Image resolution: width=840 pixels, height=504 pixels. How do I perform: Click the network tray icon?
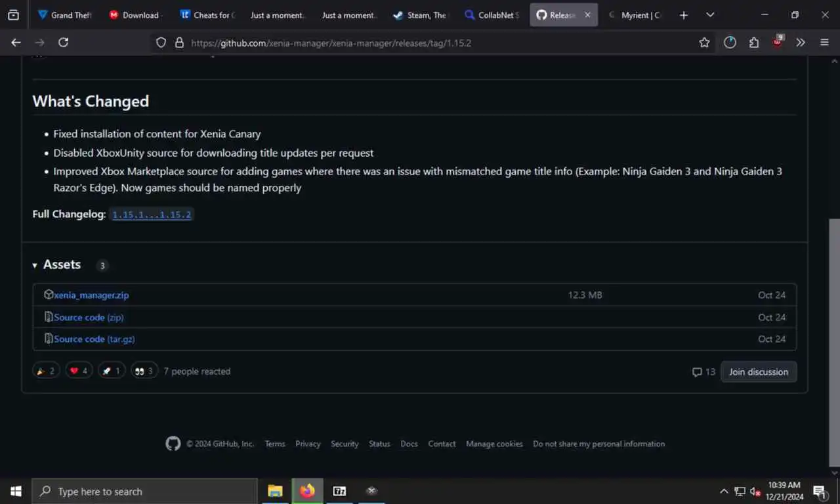coord(740,491)
